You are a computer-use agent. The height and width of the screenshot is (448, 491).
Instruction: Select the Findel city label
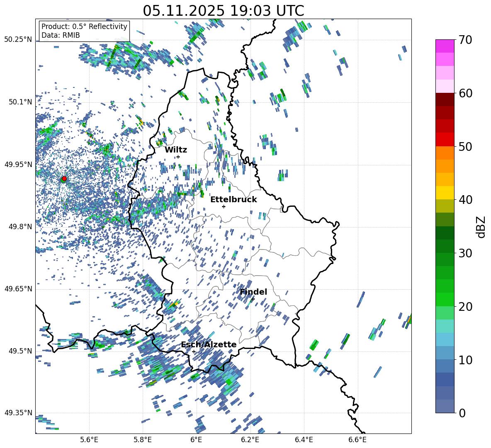(x=253, y=292)
